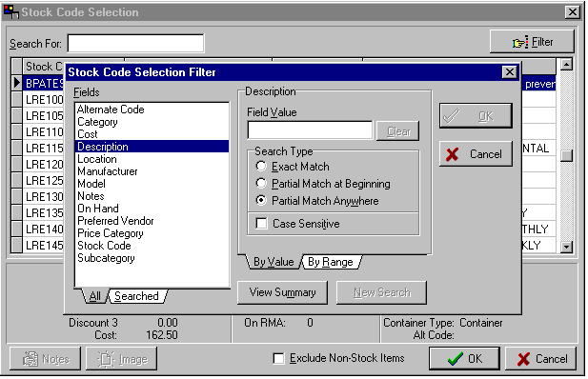Click the stock list scroll down arrow
Viewport: 588px width, 379px height.
pos(566,247)
